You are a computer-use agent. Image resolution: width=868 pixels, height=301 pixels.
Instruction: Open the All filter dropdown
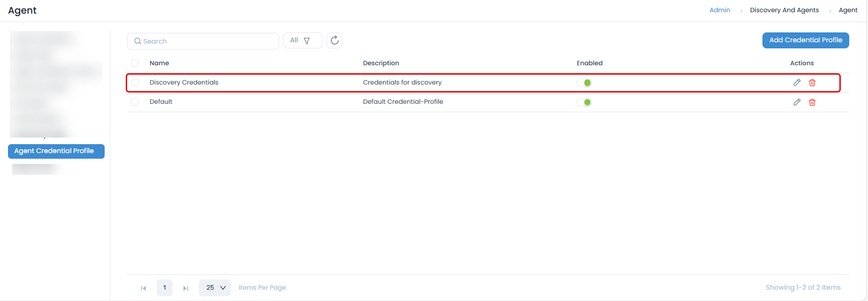(303, 40)
